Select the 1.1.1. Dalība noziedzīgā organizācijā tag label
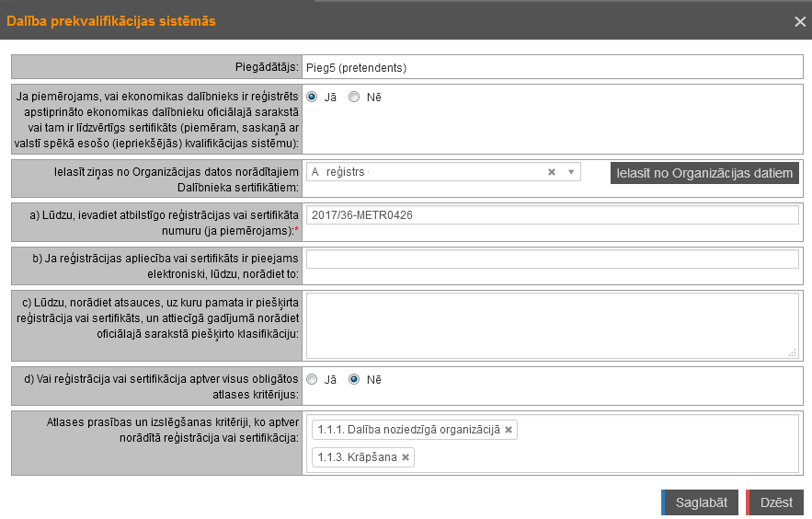This screenshot has height=519, width=812. (x=408, y=430)
